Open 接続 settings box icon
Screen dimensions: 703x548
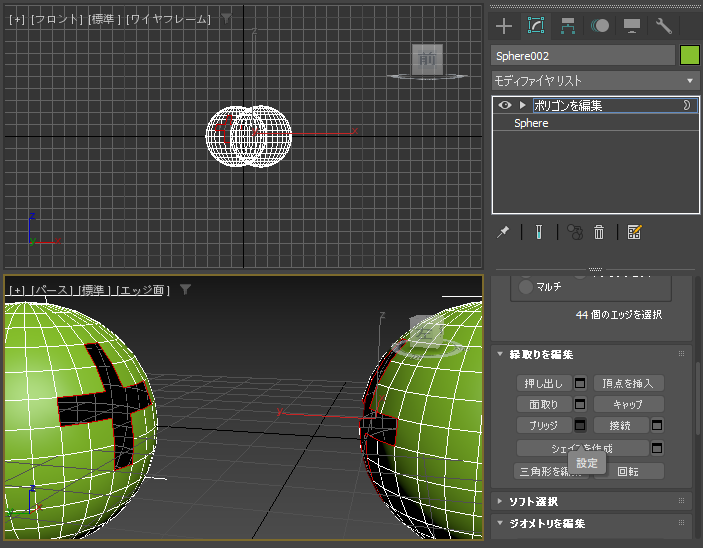coord(657,426)
